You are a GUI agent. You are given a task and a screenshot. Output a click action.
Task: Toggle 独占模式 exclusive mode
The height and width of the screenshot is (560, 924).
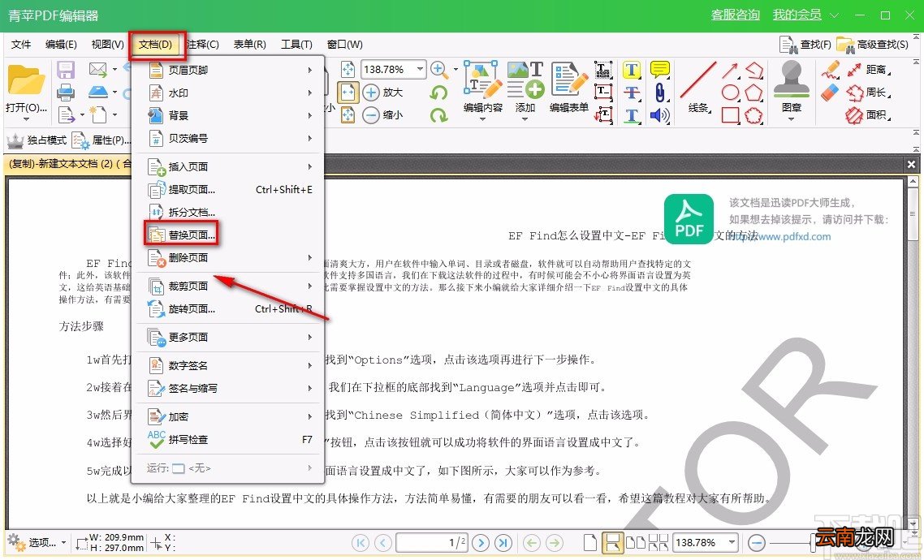point(37,140)
